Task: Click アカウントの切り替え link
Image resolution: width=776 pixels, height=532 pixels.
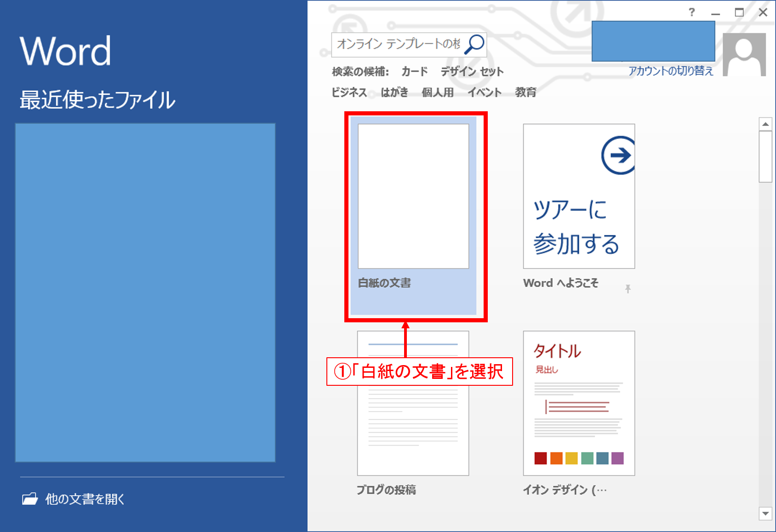Action: 671,71
